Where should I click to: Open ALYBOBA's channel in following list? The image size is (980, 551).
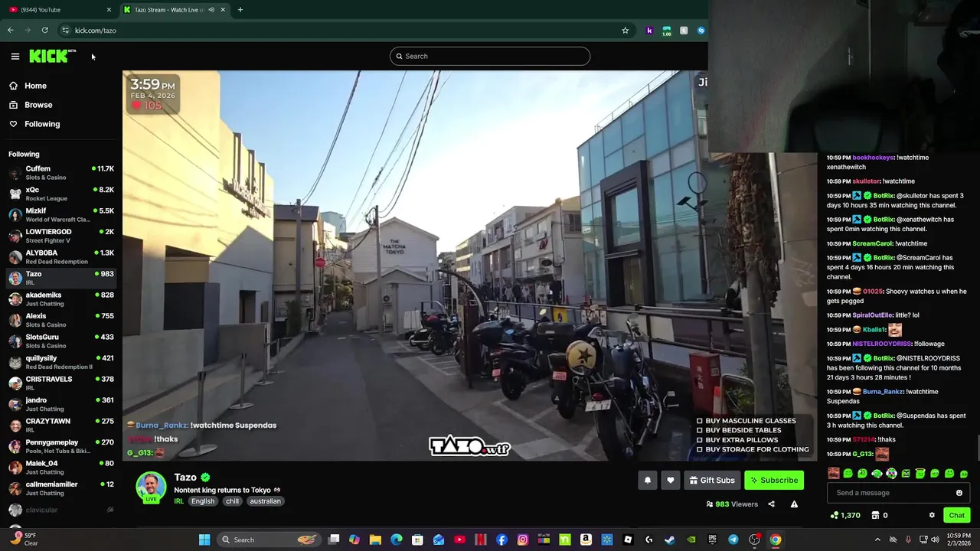click(61, 257)
